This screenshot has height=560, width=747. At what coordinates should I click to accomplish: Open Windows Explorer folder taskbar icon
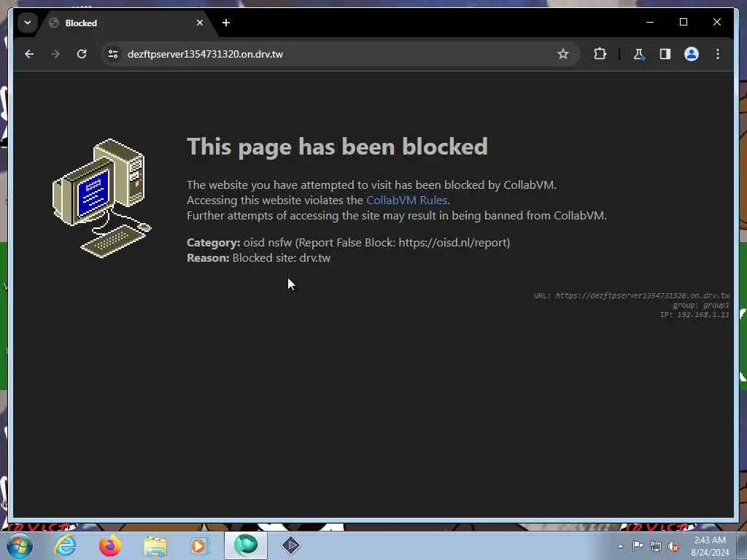click(x=155, y=545)
